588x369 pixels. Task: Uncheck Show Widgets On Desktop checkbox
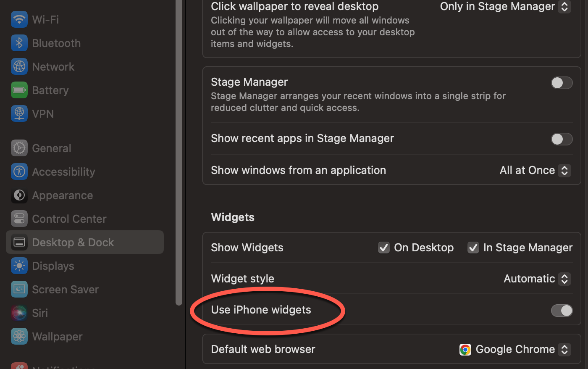point(384,248)
